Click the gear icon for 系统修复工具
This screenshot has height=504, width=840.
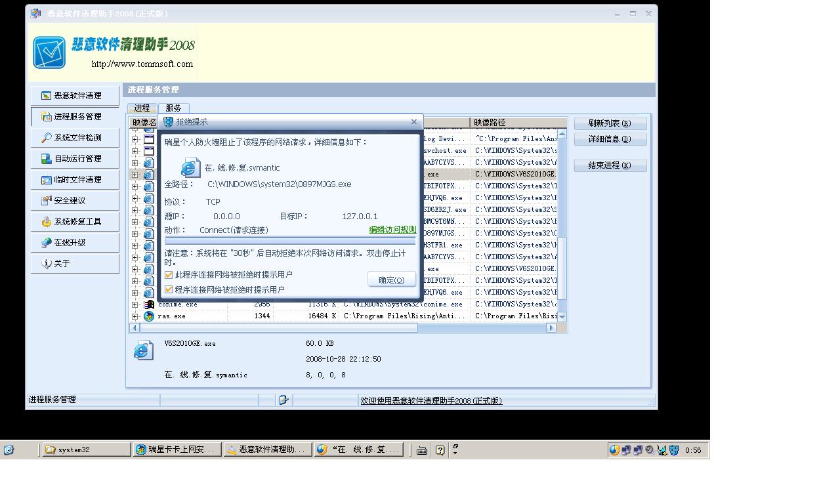click(46, 222)
